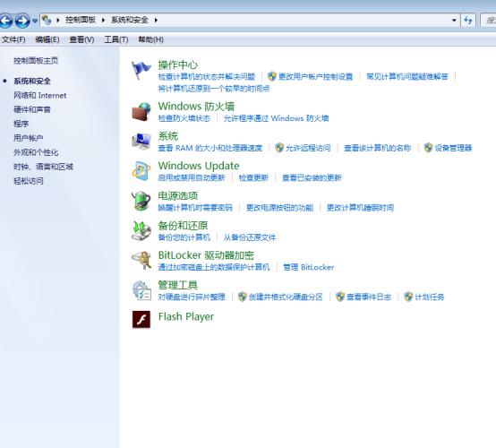The height and width of the screenshot is (448, 496).
Task: Click the Windows Update icon
Action: (x=141, y=171)
